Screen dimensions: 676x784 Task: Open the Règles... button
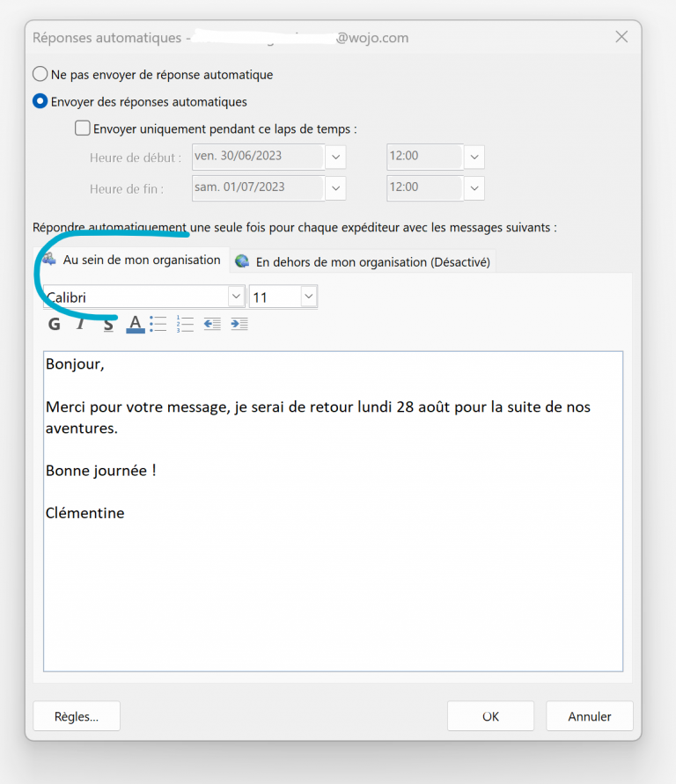(x=77, y=716)
